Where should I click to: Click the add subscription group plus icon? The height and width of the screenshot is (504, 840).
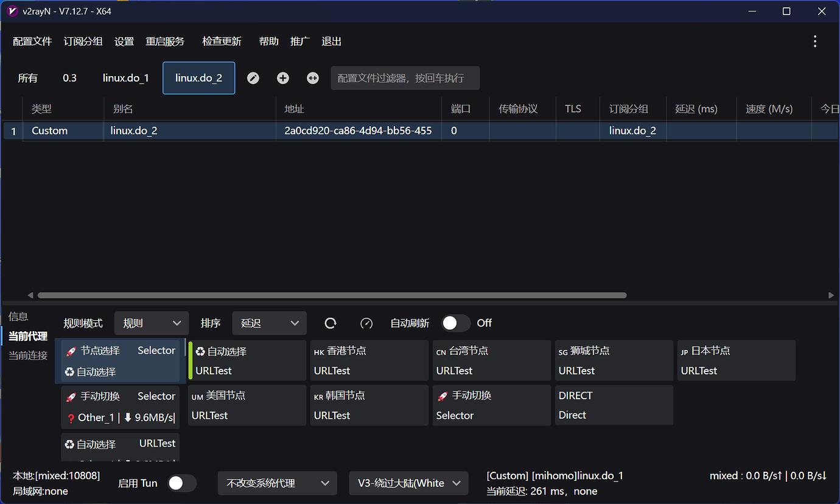283,78
